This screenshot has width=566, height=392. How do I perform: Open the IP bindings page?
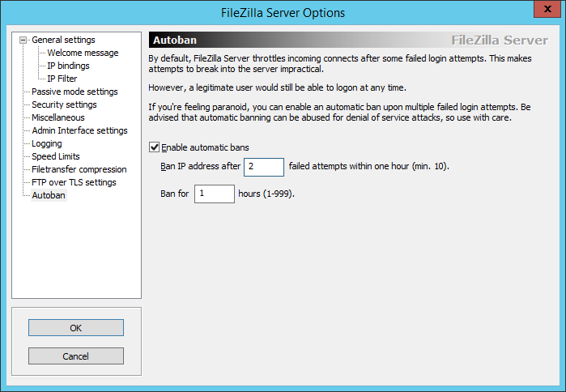click(68, 66)
